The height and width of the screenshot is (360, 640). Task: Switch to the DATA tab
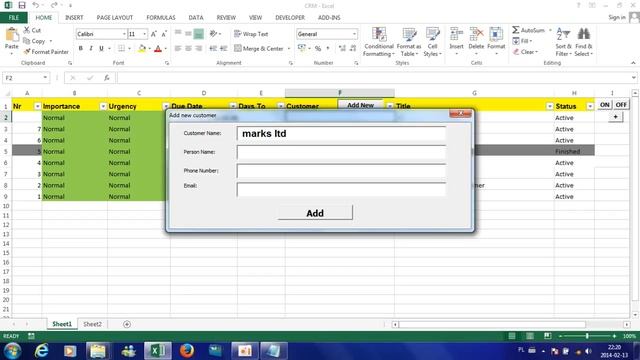[x=196, y=18]
